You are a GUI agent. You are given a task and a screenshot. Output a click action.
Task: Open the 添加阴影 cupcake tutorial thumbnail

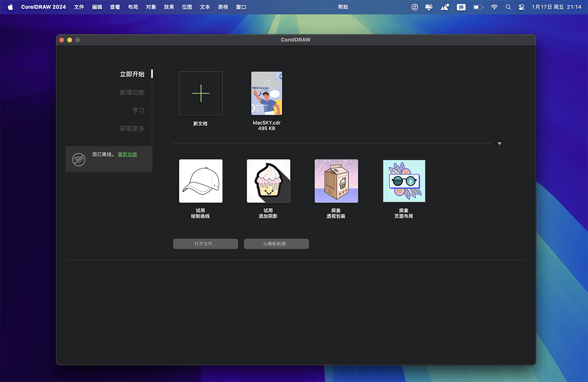coord(269,181)
